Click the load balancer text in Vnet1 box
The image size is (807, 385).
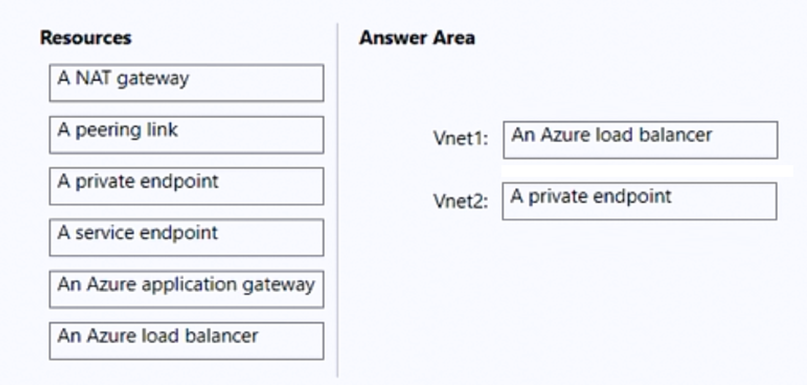pos(612,135)
